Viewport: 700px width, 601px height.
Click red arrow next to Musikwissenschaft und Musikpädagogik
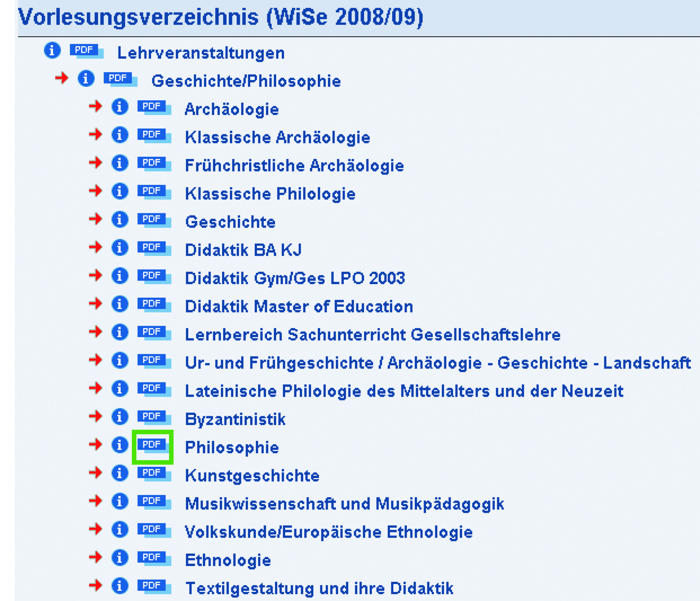point(95,501)
